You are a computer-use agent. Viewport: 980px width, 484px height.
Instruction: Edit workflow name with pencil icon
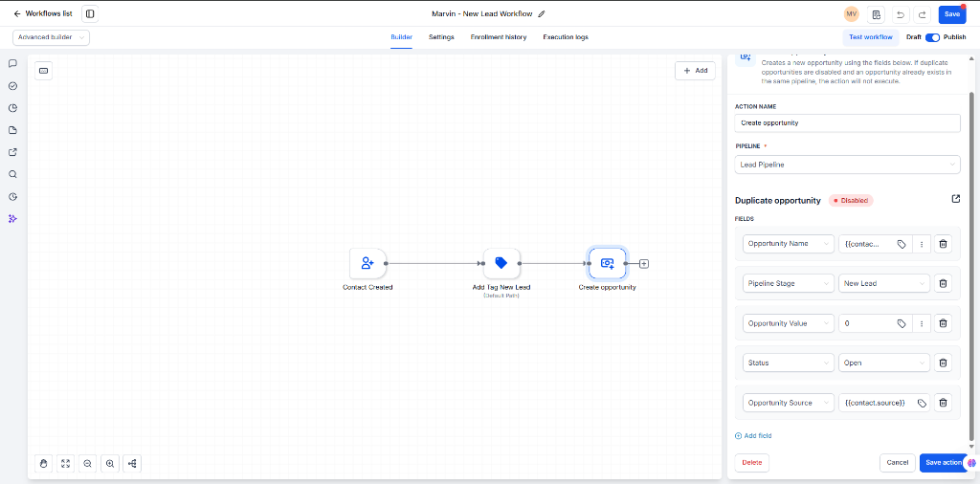(x=542, y=13)
